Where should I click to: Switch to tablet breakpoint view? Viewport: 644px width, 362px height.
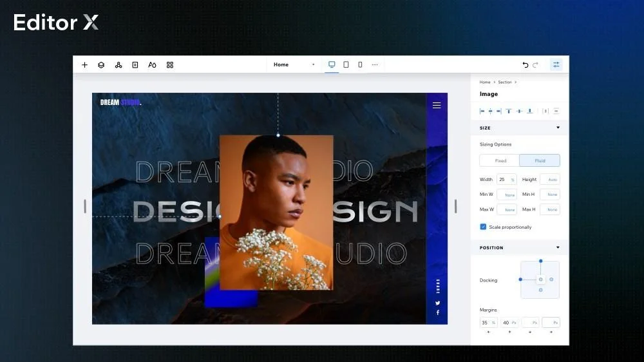(x=346, y=64)
